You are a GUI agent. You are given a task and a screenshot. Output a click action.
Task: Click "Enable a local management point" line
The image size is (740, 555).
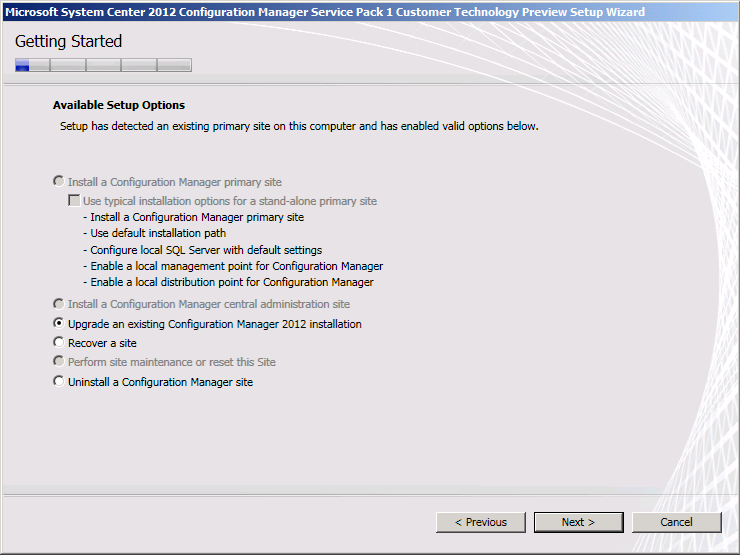[233, 266]
